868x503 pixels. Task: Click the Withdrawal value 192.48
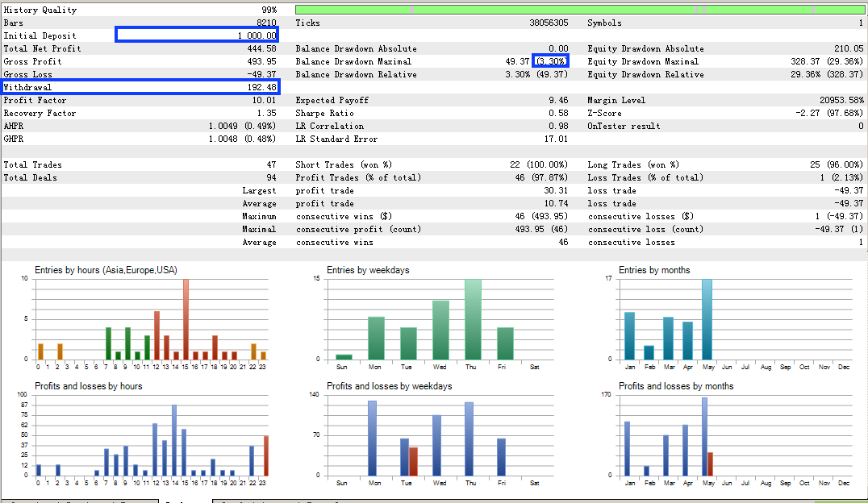click(x=261, y=87)
